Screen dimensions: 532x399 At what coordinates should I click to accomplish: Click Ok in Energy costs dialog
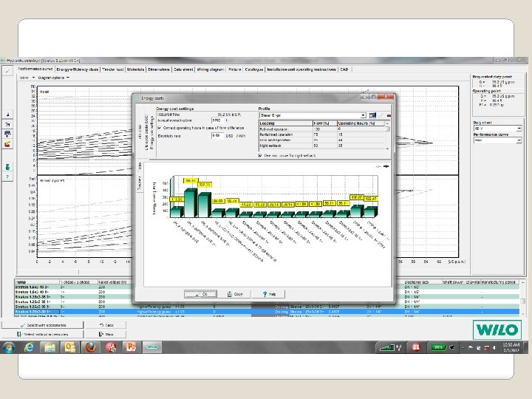pyautogui.click(x=200, y=294)
